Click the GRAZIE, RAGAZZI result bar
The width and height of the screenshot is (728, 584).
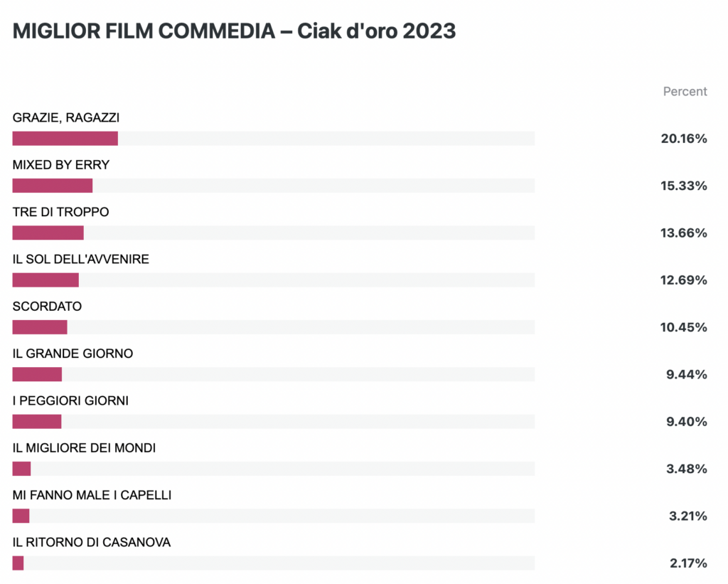coord(274,139)
